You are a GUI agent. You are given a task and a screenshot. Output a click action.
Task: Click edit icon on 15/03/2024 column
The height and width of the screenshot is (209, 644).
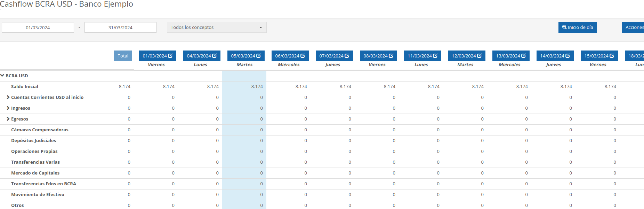tap(612, 56)
